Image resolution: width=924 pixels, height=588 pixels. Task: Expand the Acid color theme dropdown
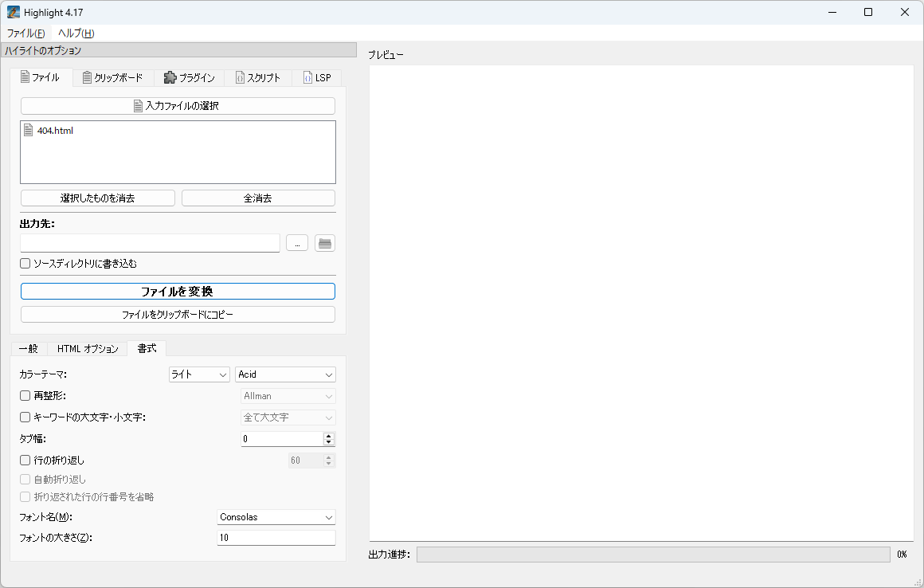click(285, 374)
